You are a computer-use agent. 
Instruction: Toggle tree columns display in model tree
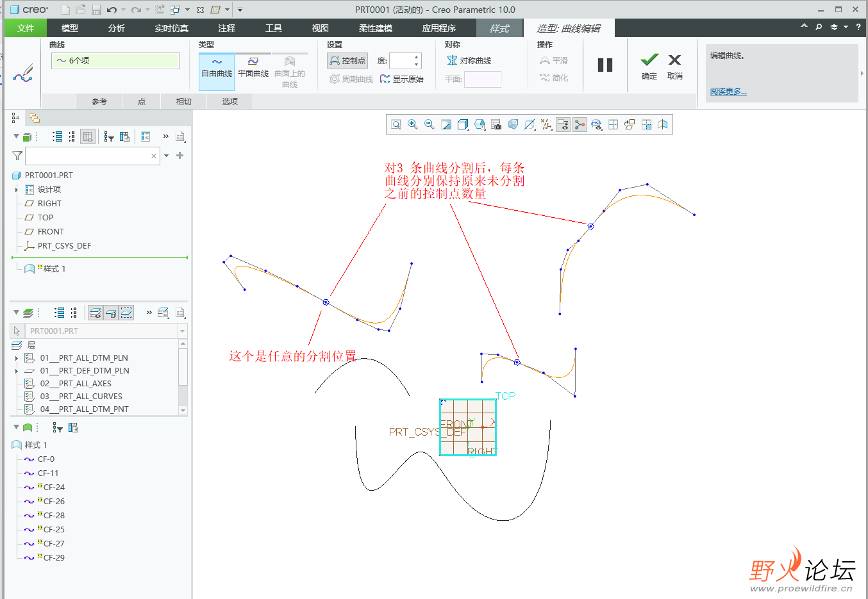[x=88, y=136]
